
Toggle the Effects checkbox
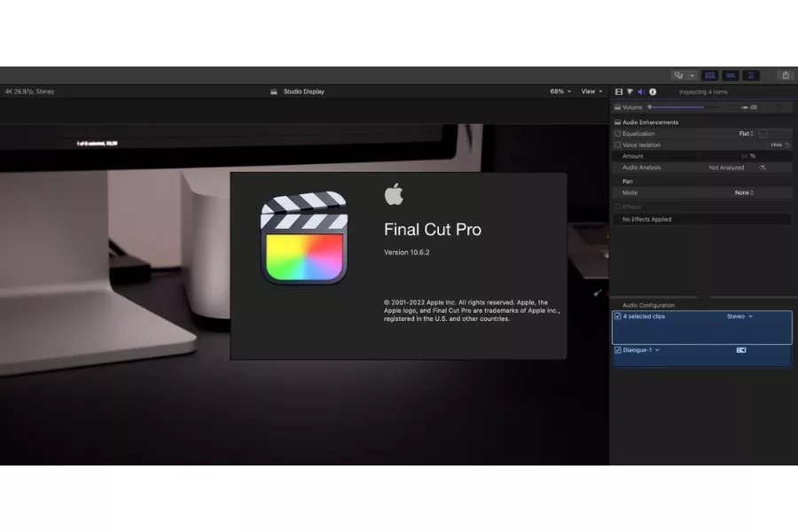click(x=618, y=207)
